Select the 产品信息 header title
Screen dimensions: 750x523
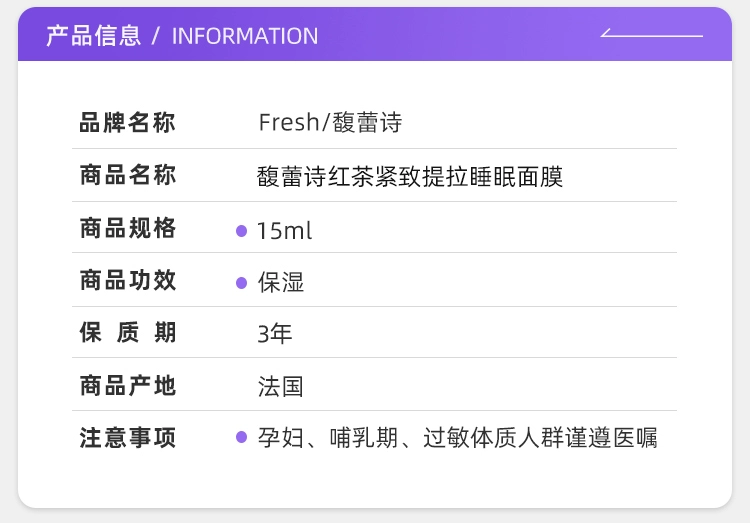93,36
